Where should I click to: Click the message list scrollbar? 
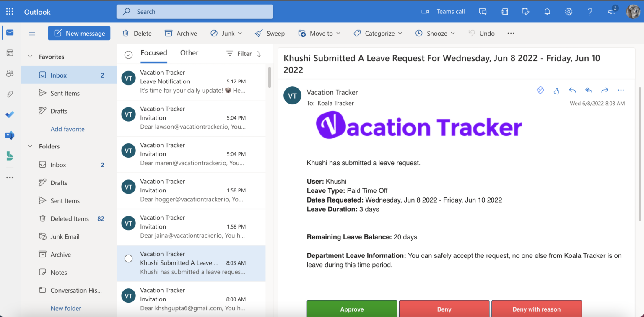[x=269, y=77]
